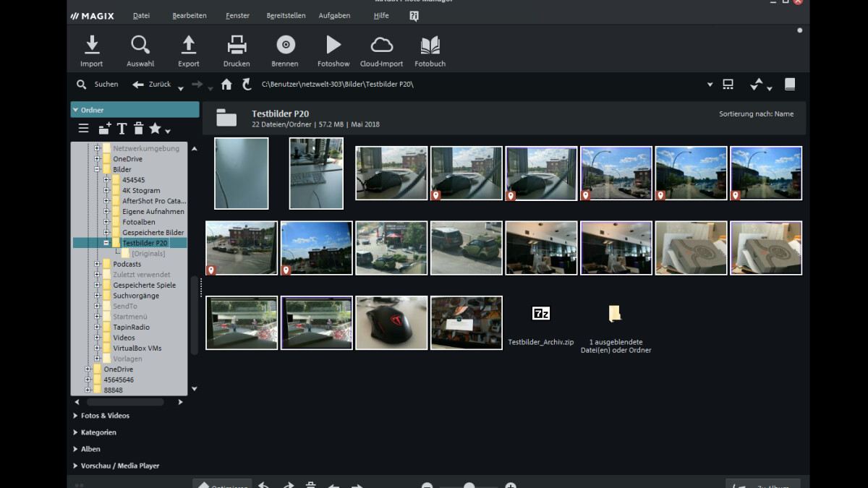Click the folder tree scroll-down arrow

pyautogui.click(x=194, y=389)
